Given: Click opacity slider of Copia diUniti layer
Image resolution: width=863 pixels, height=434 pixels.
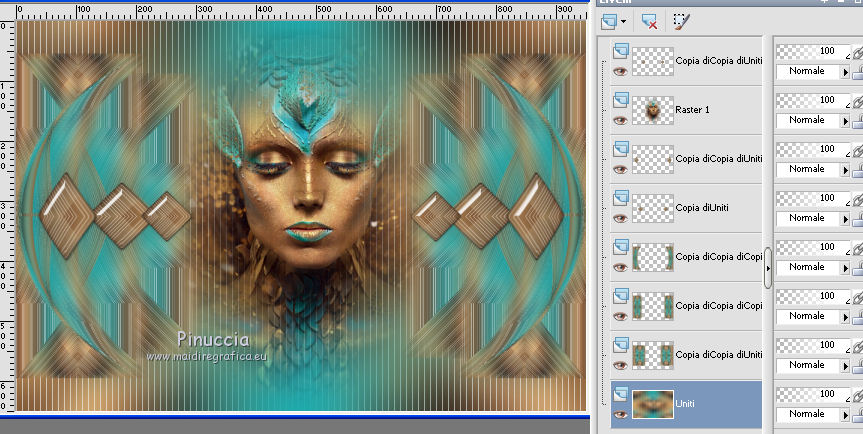Looking at the screenshot, I should tap(813, 198).
